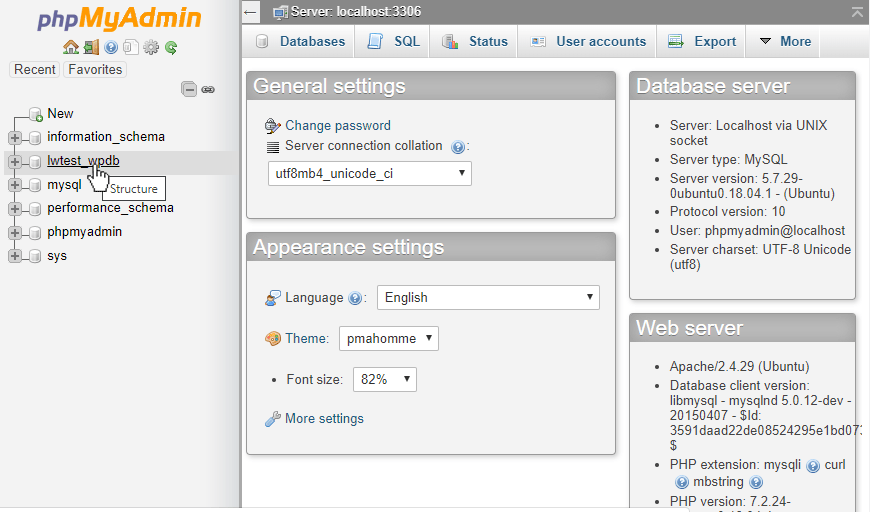Image resolution: width=870 pixels, height=512 pixels.
Task: Click the green reload navigation panel icon
Action: pos(171,48)
